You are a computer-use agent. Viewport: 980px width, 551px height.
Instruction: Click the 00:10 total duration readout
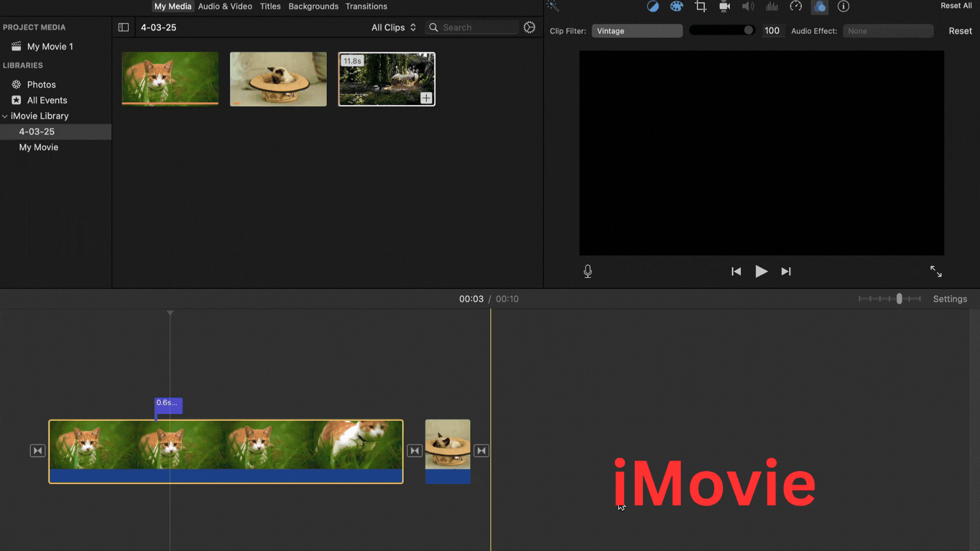tap(507, 299)
